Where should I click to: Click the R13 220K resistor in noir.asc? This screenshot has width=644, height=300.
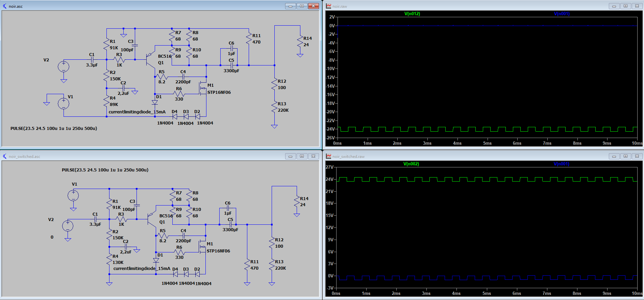point(274,107)
